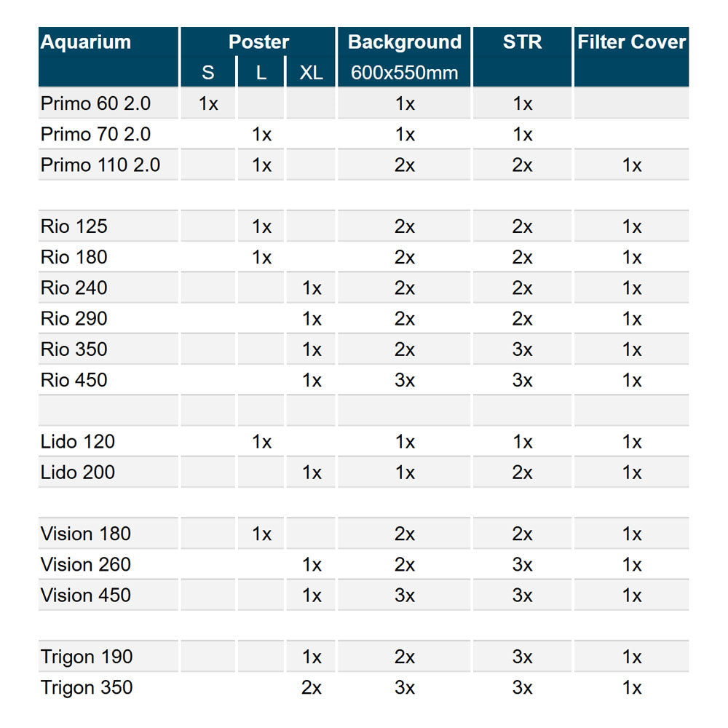Click the Rio 125 row label
Image resolution: width=728 pixels, height=728 pixels.
click(74, 226)
